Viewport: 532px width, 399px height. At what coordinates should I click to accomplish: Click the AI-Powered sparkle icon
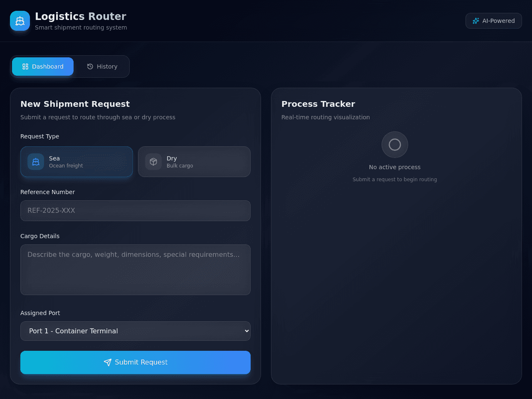(476, 21)
